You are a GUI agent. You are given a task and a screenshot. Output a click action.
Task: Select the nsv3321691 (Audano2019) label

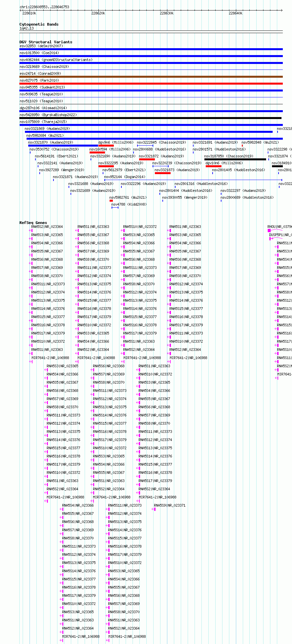point(215,142)
